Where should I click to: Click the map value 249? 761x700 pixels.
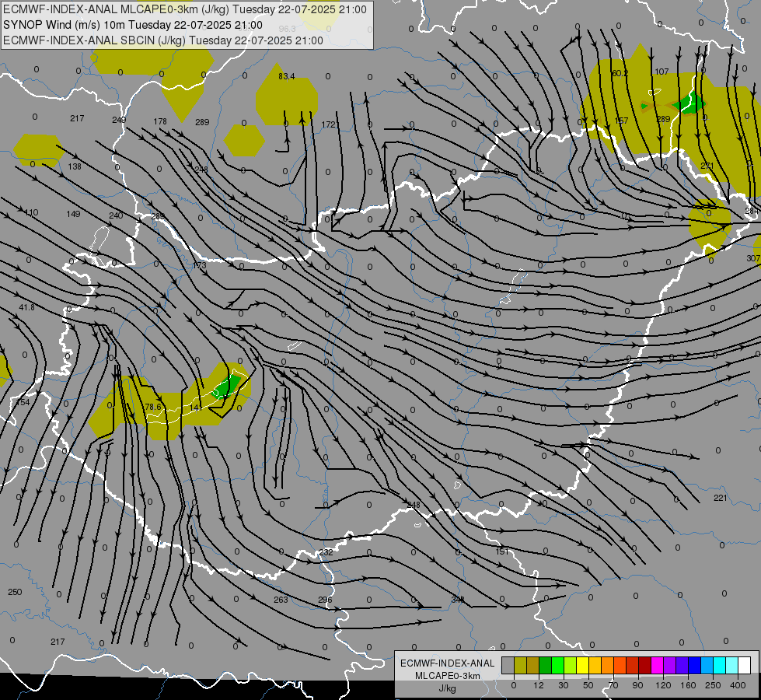pos(119,120)
